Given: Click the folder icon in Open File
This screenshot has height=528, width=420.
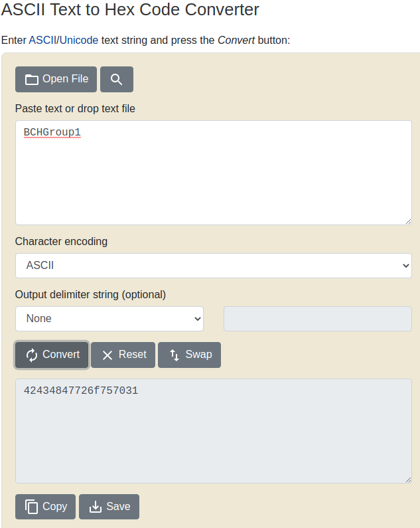Looking at the screenshot, I should point(32,80).
